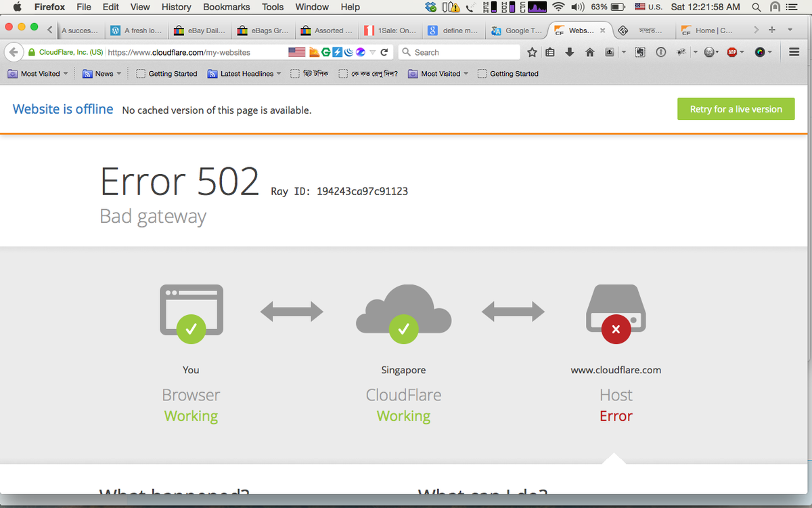Open the Adblock Plus dropdown arrow
This screenshot has width=812, height=508.
click(x=742, y=52)
